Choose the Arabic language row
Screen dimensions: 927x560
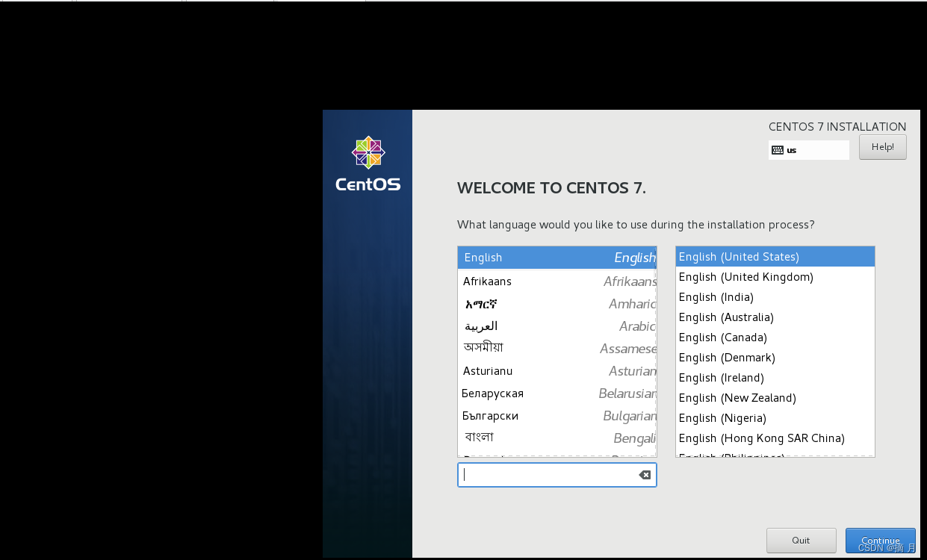coord(557,326)
